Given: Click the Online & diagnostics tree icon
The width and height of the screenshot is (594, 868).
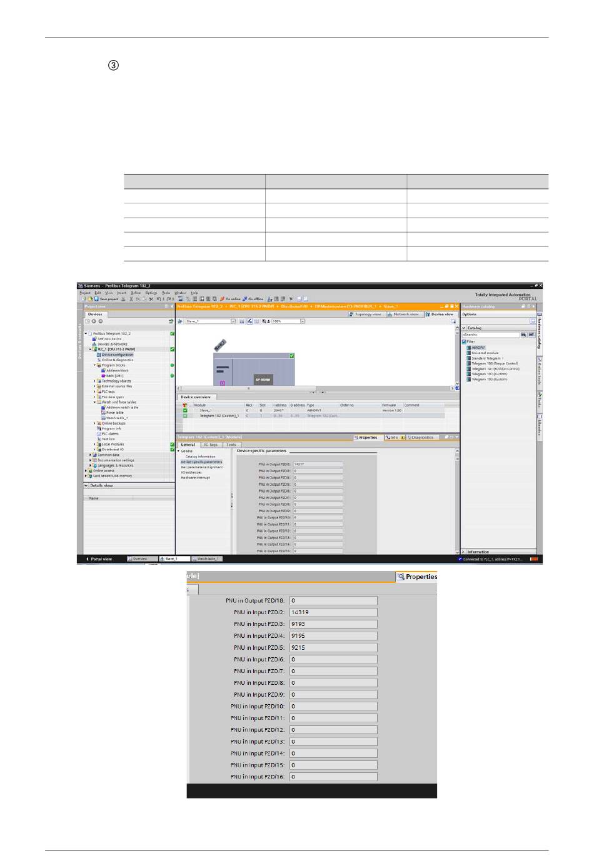Looking at the screenshot, I should tap(99, 360).
